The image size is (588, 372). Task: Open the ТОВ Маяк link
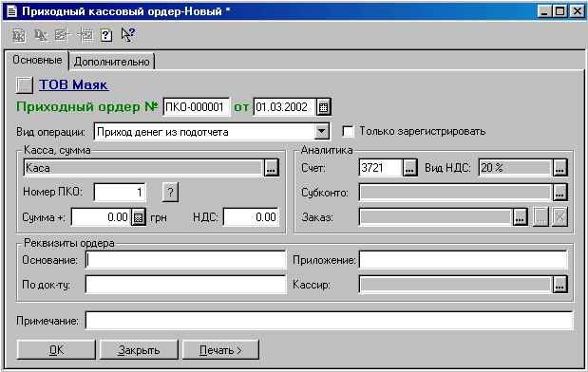coord(74,84)
